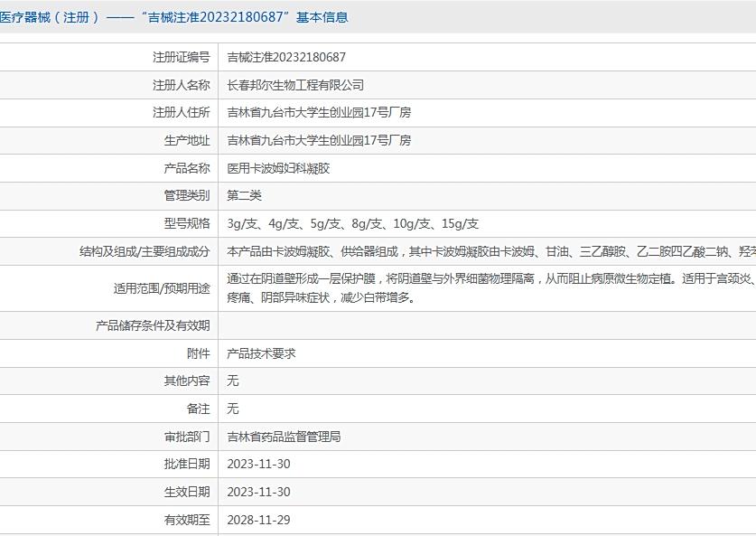The image size is (756, 536).
Task: Select 2023-11-30 in the 批准日期 row
Action: tap(259, 464)
